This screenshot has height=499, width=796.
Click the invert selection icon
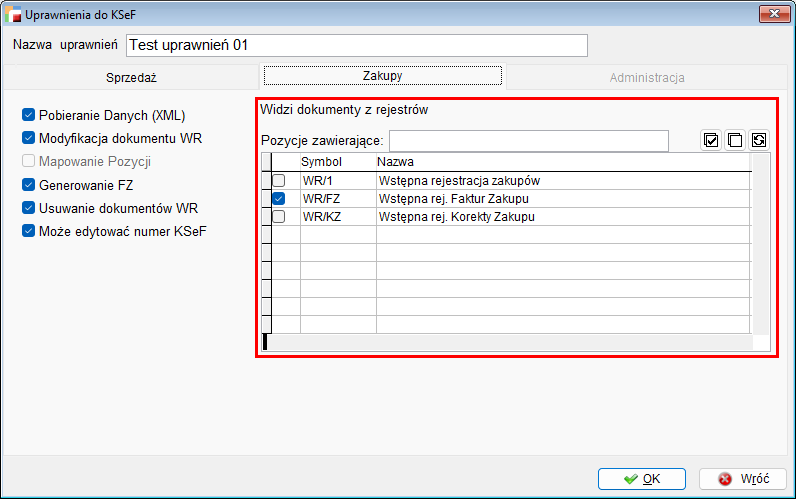759,141
